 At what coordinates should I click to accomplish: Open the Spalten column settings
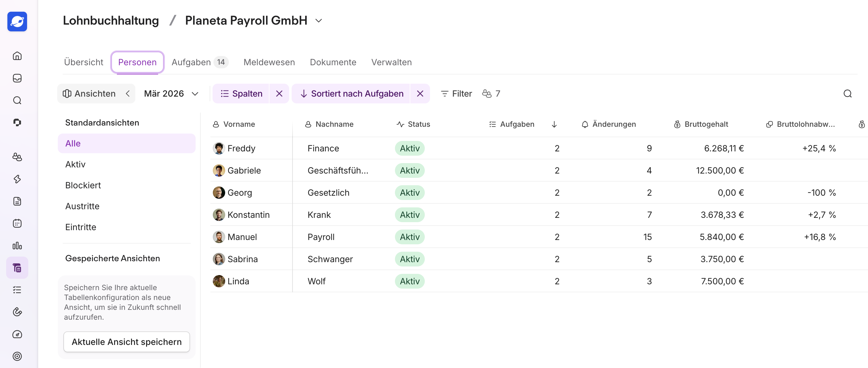pos(241,94)
